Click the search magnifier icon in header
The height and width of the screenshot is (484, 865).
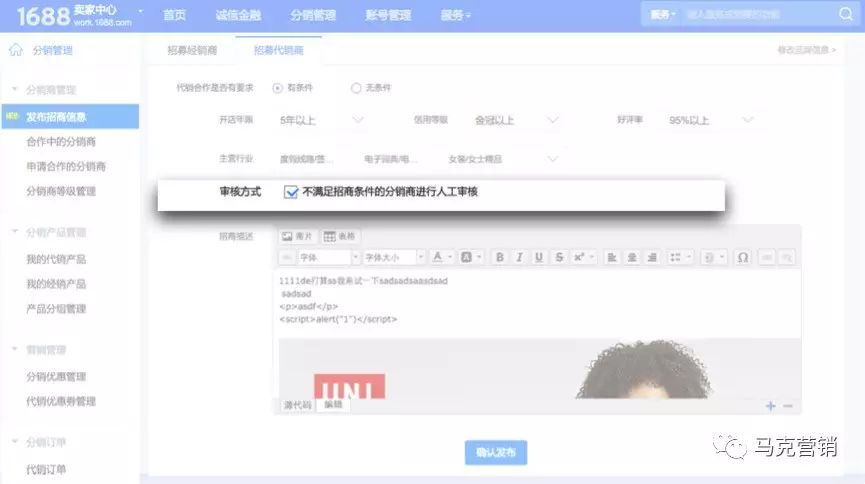[846, 14]
